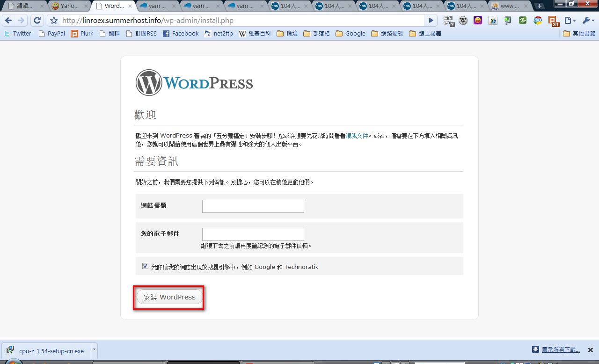
Task: Open the page menu dropdown
Action: tap(570, 21)
